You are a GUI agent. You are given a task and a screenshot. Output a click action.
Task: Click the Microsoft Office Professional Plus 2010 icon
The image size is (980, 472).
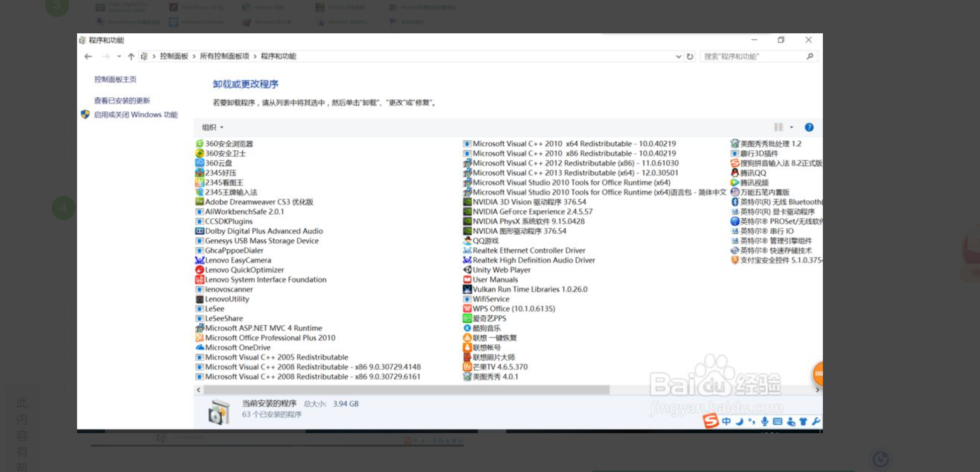tap(200, 338)
